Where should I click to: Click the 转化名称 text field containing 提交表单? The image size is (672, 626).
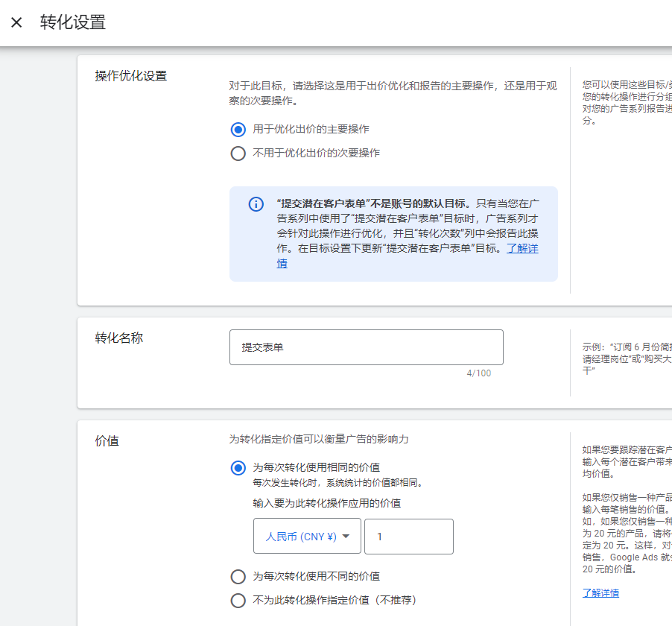click(366, 347)
